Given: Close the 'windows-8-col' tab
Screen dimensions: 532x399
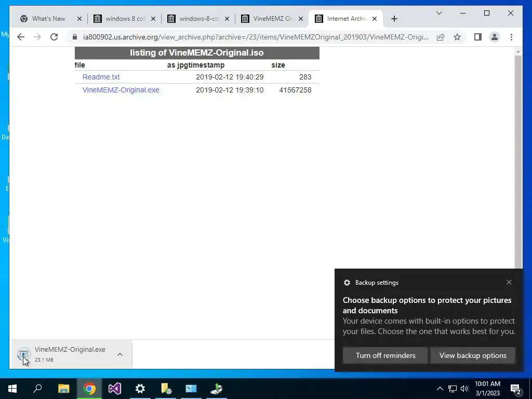Looking at the screenshot, I should [x=227, y=19].
